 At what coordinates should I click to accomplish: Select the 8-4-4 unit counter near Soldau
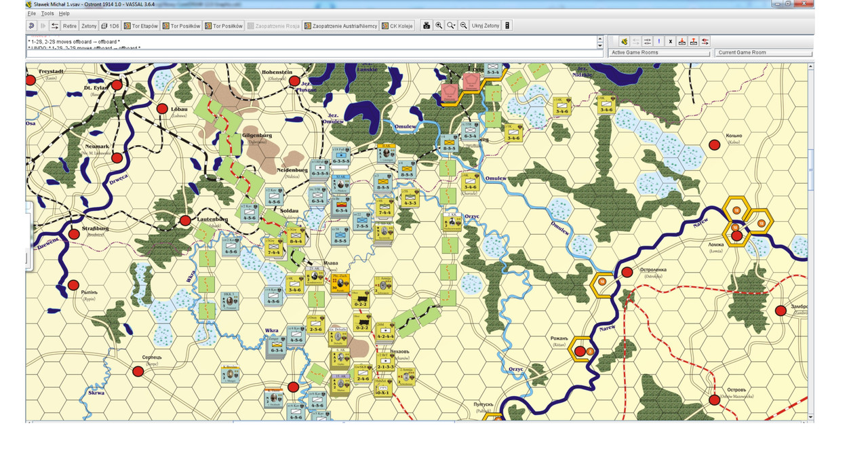[x=296, y=236]
